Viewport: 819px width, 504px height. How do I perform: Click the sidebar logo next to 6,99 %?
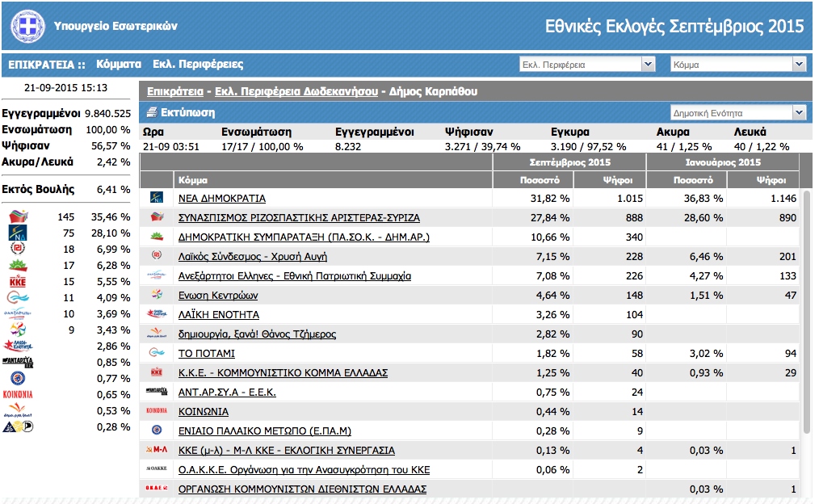coord(18,249)
